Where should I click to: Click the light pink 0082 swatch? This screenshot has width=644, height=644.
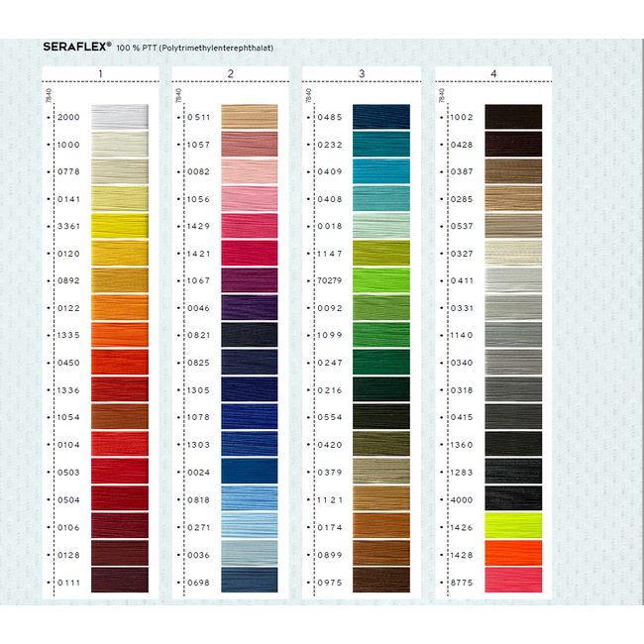[249, 171]
